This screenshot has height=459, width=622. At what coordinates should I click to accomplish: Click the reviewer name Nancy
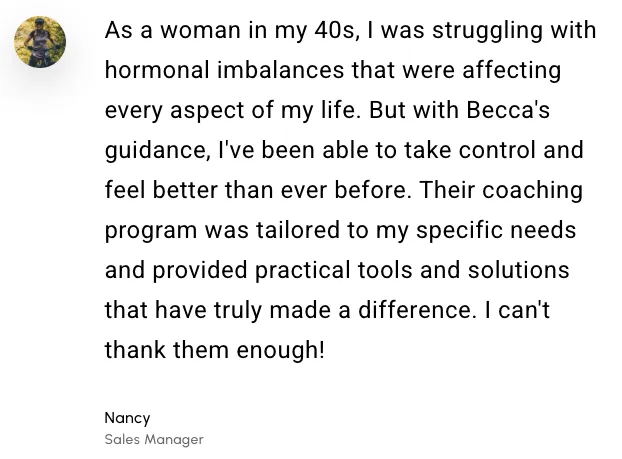coord(127,418)
